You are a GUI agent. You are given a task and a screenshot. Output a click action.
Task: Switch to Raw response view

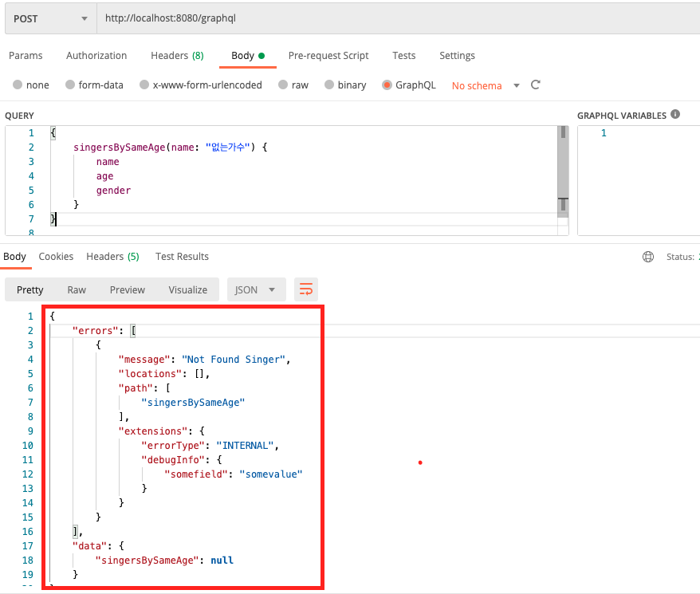pos(77,290)
